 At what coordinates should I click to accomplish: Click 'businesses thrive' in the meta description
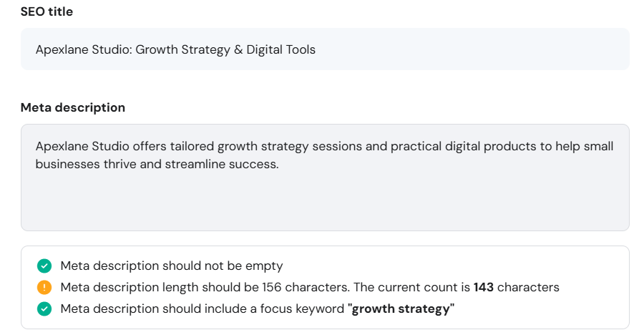pyautogui.click(x=86, y=164)
